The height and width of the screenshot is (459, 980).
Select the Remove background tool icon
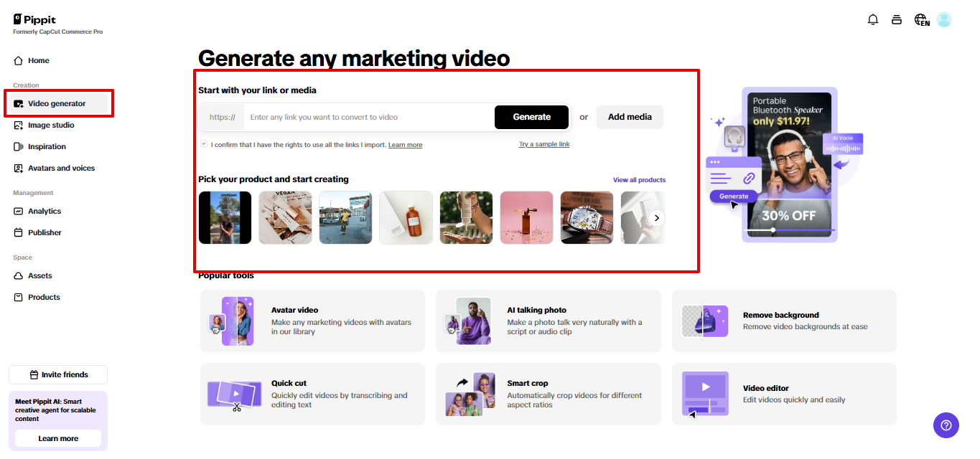(x=705, y=320)
